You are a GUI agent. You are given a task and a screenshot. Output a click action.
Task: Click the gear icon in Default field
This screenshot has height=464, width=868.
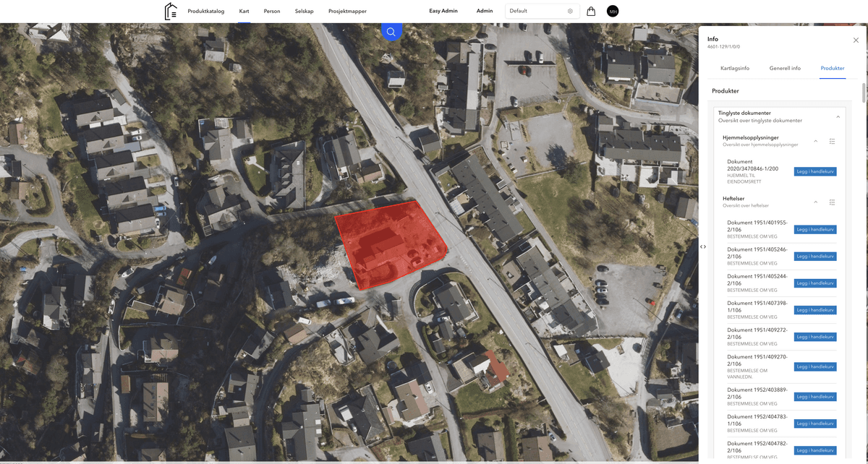pyautogui.click(x=570, y=11)
